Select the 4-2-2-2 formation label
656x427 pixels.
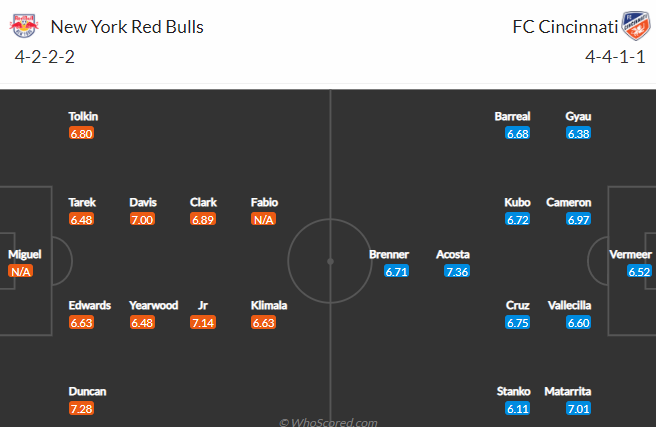point(45,57)
